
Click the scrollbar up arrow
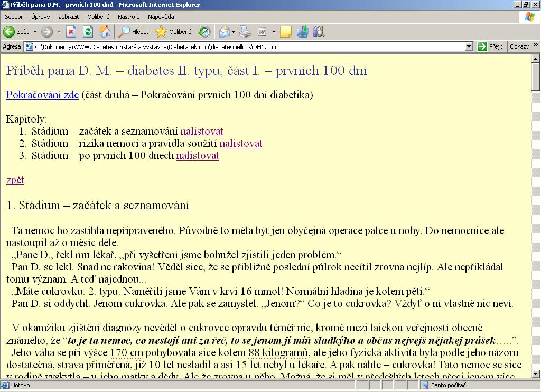point(536,59)
